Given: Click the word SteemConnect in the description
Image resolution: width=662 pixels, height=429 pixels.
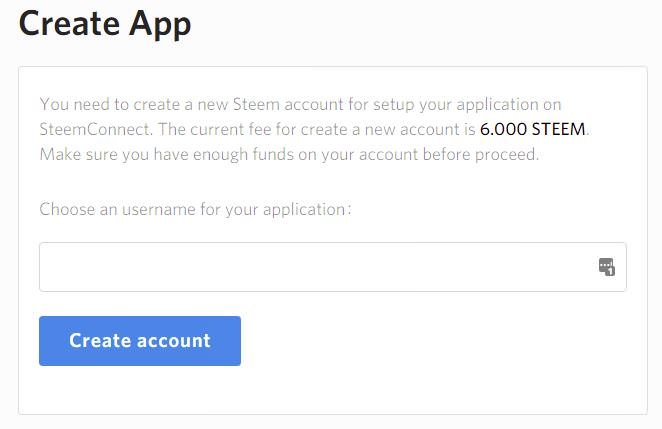Looking at the screenshot, I should [x=95, y=129].
